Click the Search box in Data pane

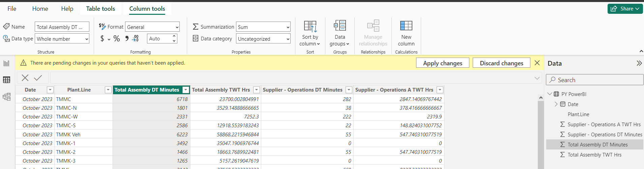pos(595,80)
